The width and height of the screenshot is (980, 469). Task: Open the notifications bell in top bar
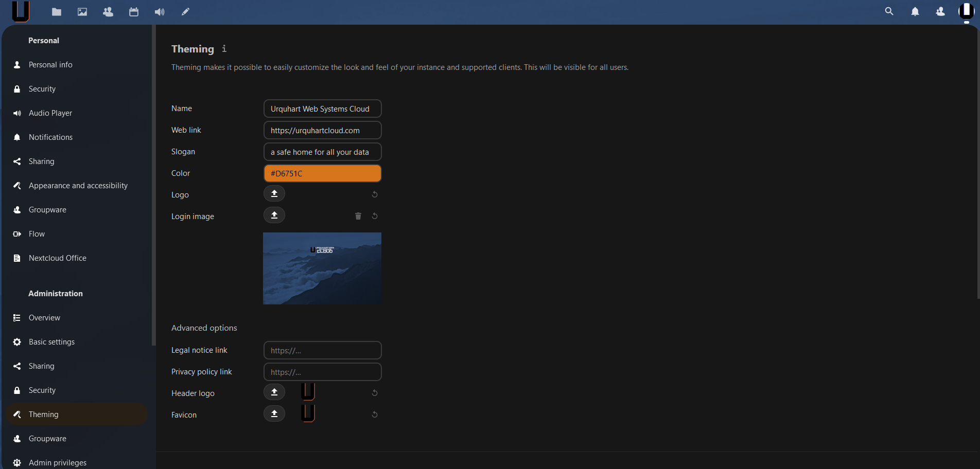pos(915,11)
